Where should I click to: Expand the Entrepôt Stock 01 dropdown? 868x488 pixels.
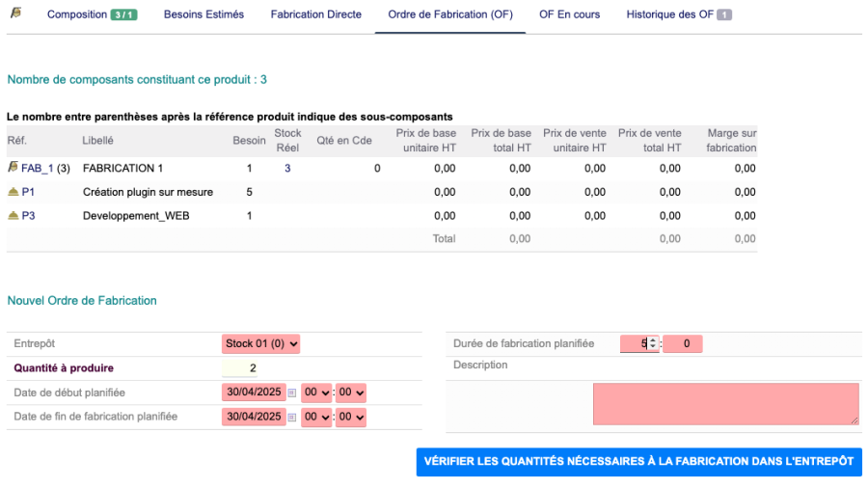(262, 343)
